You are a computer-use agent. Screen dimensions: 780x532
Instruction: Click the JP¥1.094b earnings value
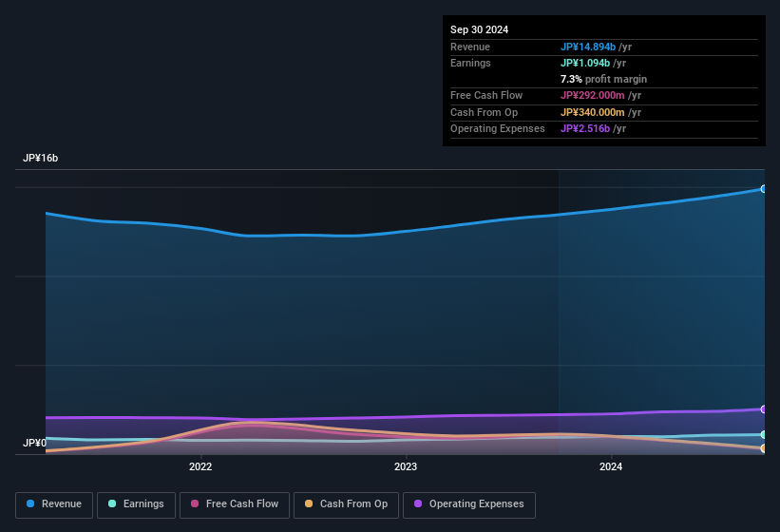(x=585, y=63)
